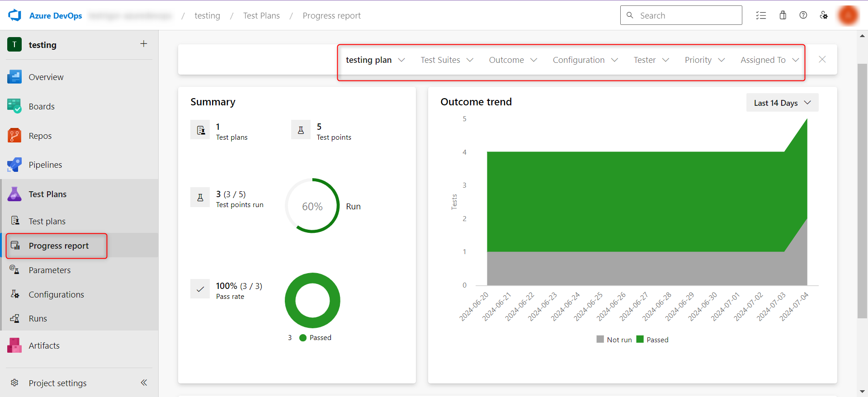Open the User settings icon
Screen dimensions: 868x397
[824, 15]
